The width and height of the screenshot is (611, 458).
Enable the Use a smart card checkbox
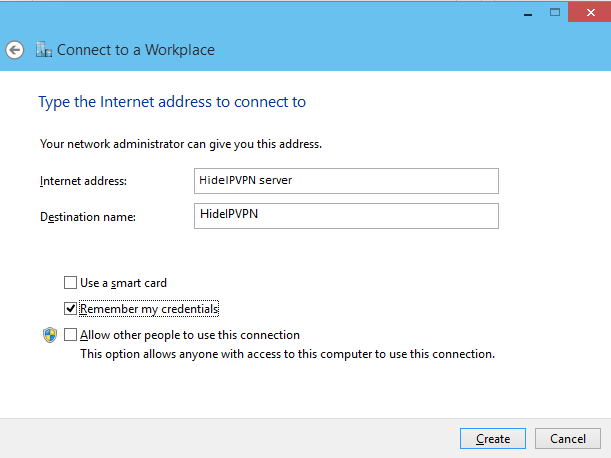70,283
